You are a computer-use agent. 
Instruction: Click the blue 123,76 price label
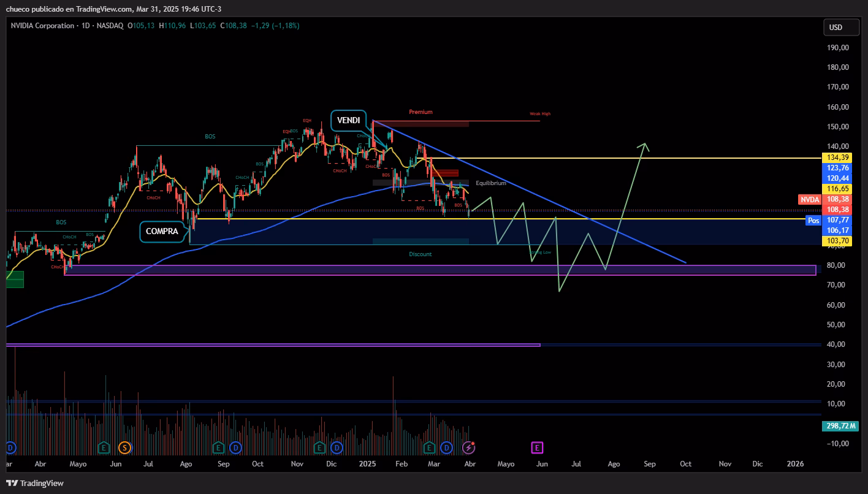tap(837, 168)
